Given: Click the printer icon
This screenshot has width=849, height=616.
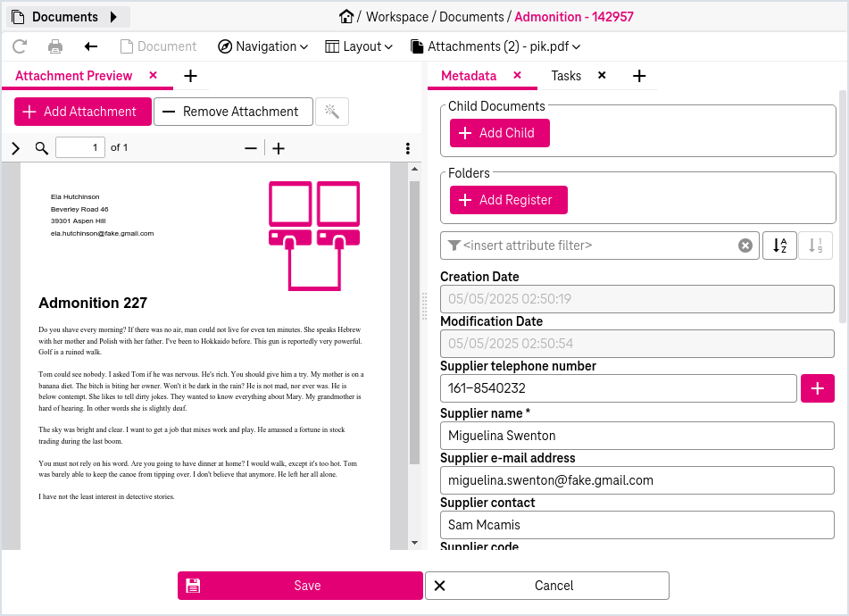Looking at the screenshot, I should tap(55, 46).
